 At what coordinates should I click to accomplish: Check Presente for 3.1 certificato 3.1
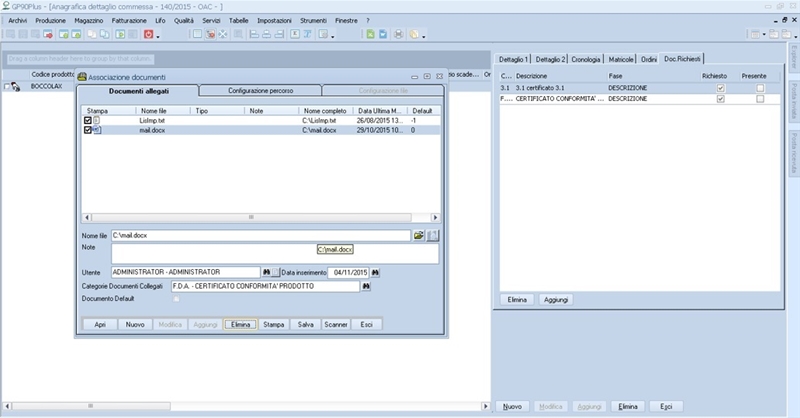click(x=760, y=88)
